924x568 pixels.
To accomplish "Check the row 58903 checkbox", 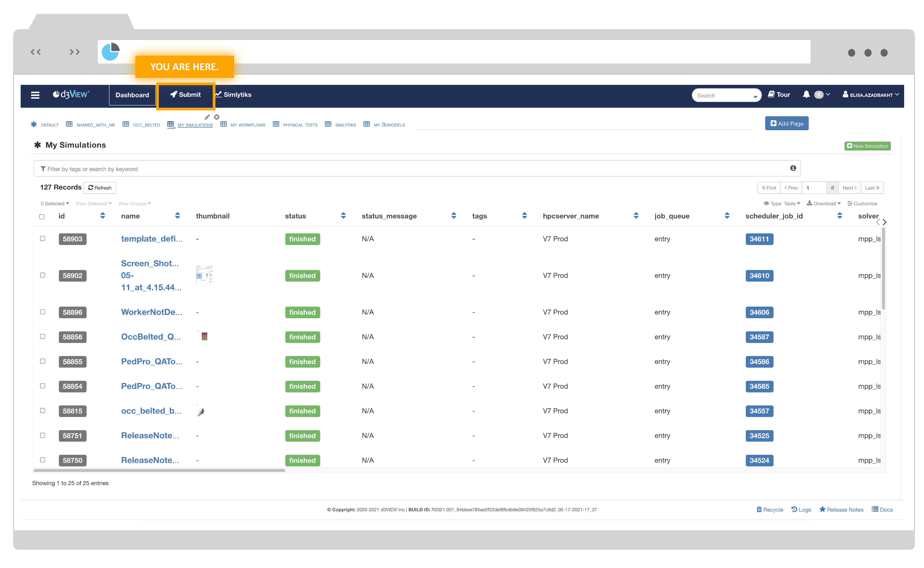I will pyautogui.click(x=42, y=239).
